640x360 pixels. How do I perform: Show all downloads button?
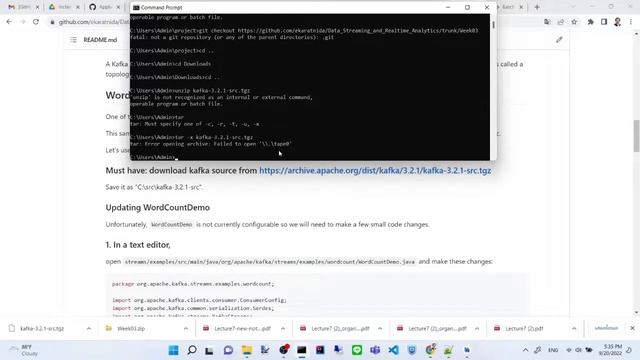[606, 328]
